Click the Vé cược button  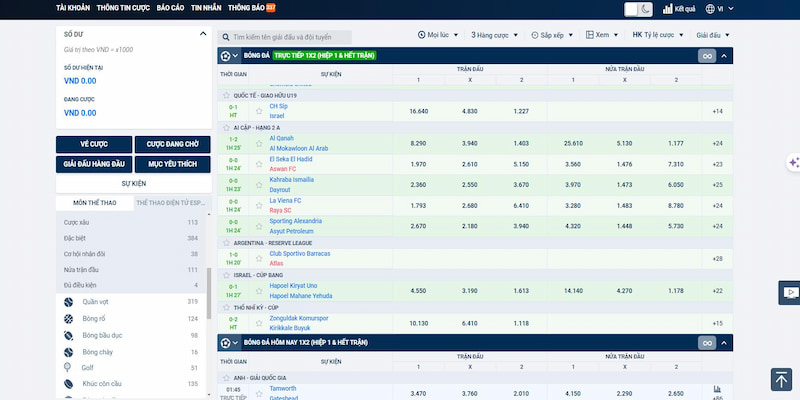[x=92, y=144]
